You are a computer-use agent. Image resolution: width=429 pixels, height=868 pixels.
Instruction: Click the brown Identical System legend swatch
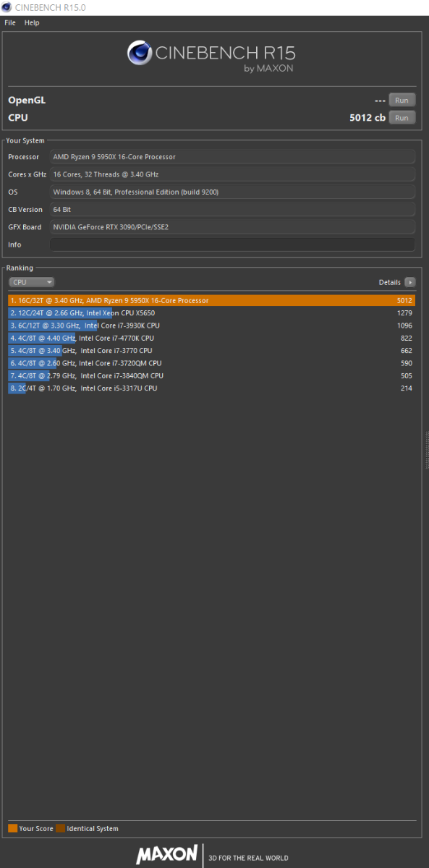[61, 828]
